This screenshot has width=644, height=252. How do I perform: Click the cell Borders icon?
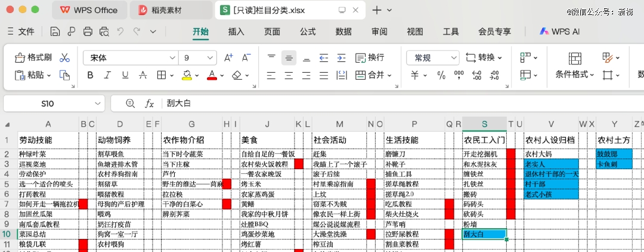[x=161, y=75]
